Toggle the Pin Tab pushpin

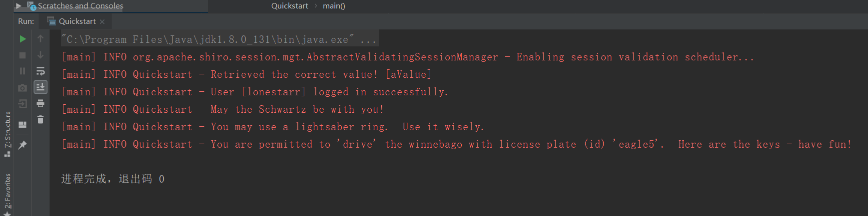point(22,145)
